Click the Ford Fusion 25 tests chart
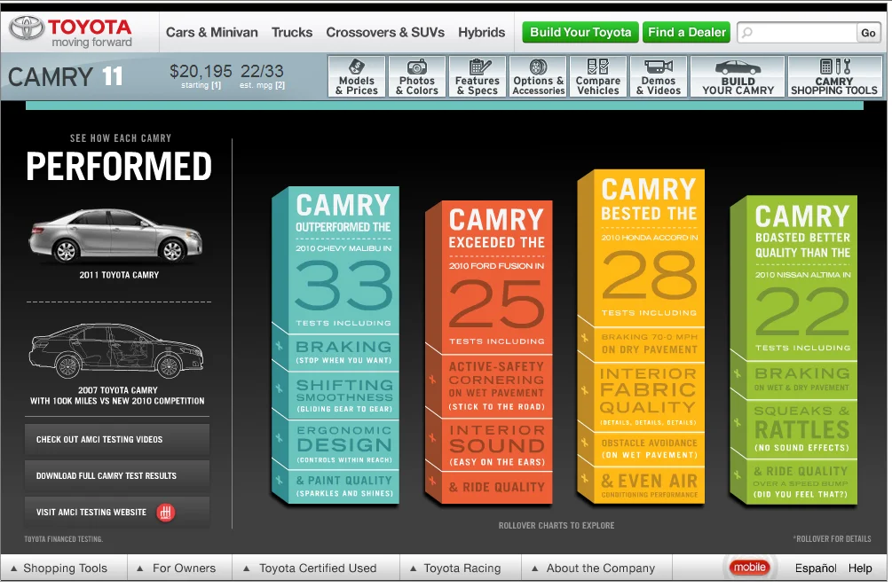Screen dimensions: 892x588 pos(489,353)
